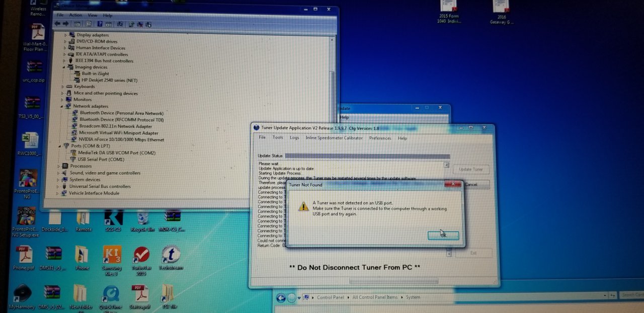This screenshot has height=313, width=644.
Task: Click Scan for hardware changes toolbar icon
Action: pyautogui.click(x=120, y=24)
